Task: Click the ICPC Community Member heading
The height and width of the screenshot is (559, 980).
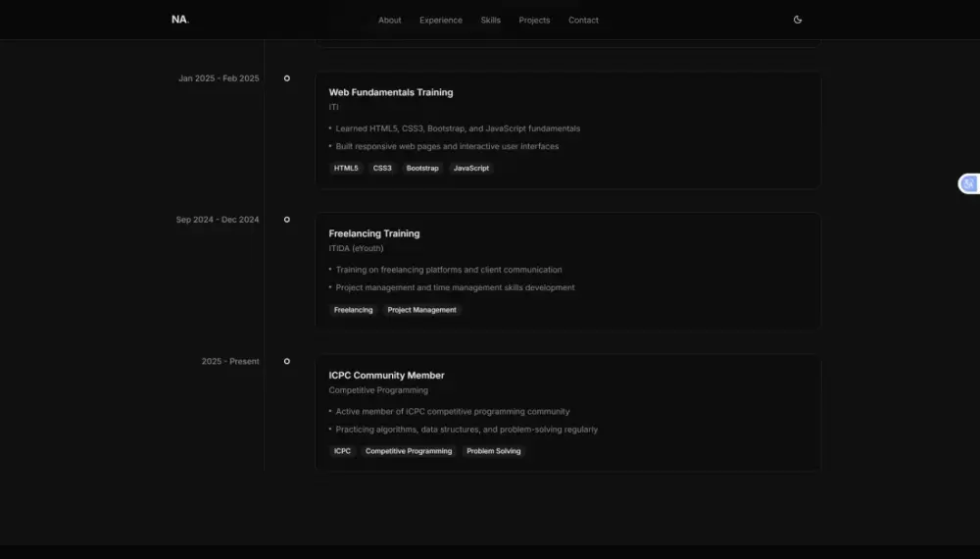Action: point(386,375)
